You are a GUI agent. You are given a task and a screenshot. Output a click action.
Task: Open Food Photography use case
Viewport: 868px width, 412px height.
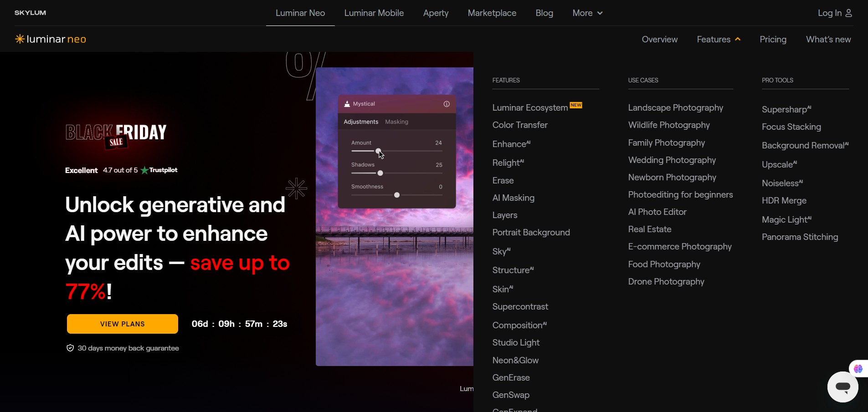[664, 264]
